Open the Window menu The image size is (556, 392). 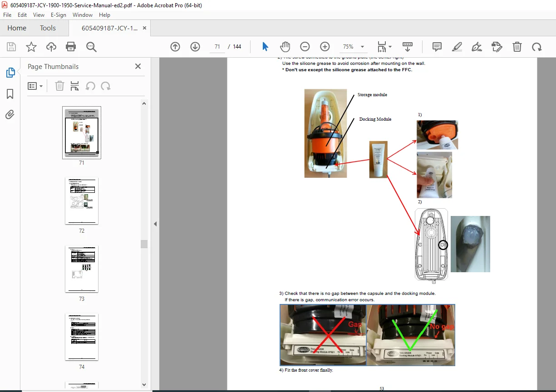tap(83, 15)
